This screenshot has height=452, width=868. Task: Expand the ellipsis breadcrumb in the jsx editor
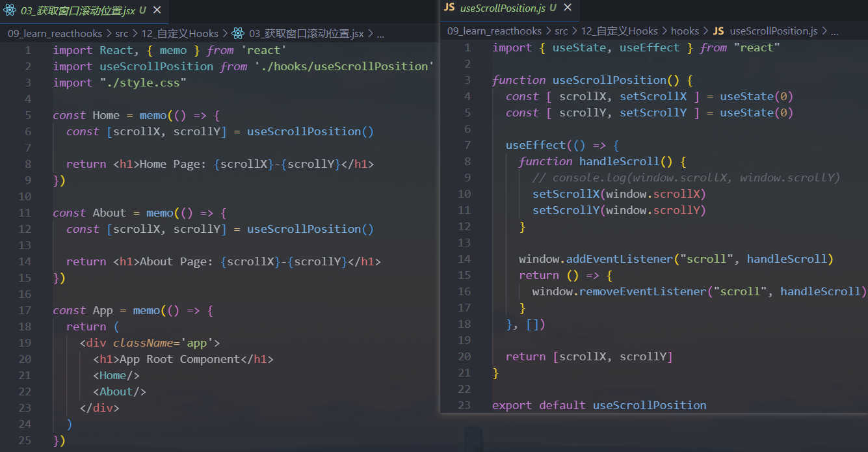(x=380, y=33)
